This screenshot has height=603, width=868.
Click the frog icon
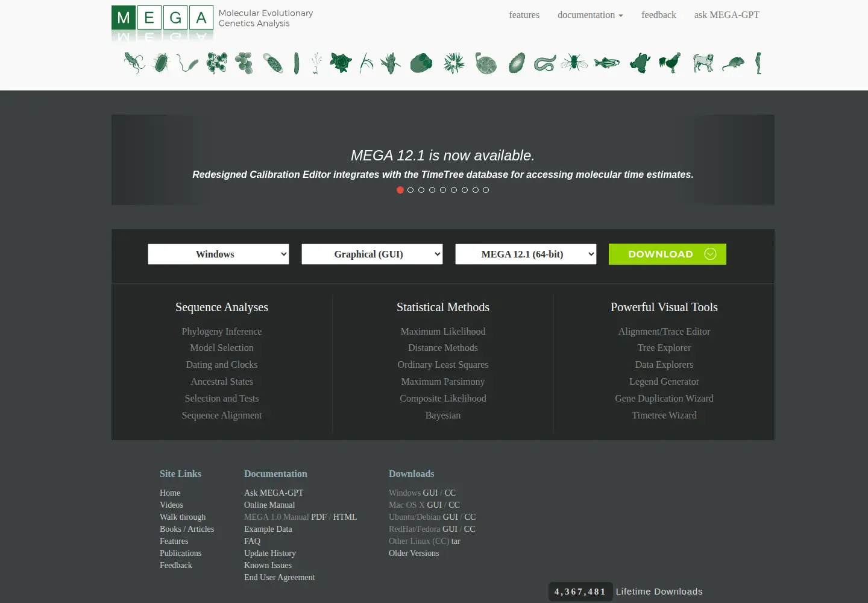click(640, 63)
